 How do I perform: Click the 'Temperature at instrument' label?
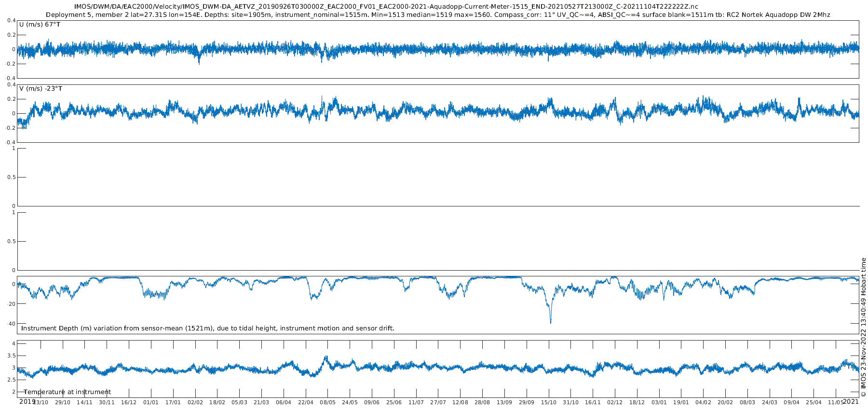pos(68,392)
